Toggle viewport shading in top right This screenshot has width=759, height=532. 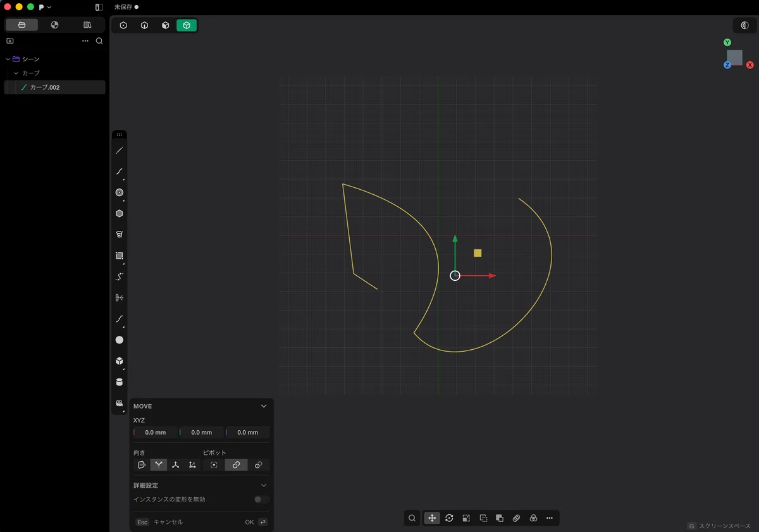pos(744,25)
